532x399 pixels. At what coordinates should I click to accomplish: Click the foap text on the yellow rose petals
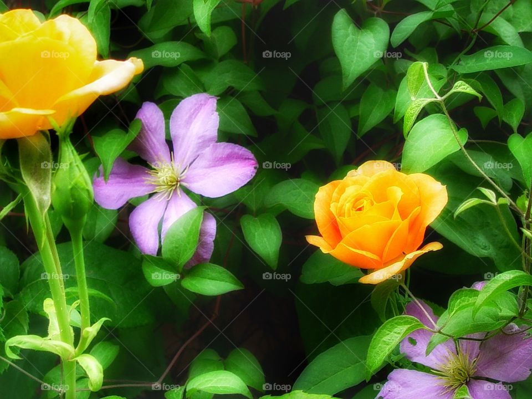(61, 53)
